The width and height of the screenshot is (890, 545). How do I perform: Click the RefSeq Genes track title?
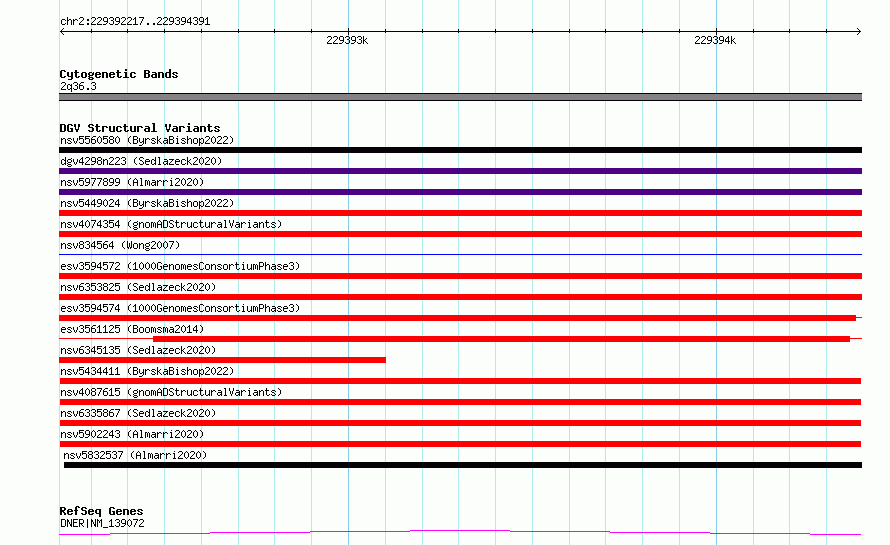101,511
